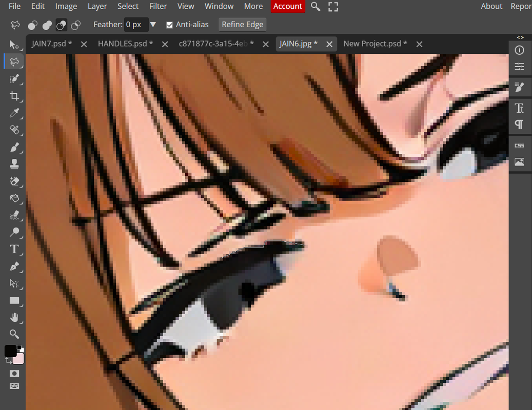
Task: Select the Hand tool
Action: (x=14, y=318)
